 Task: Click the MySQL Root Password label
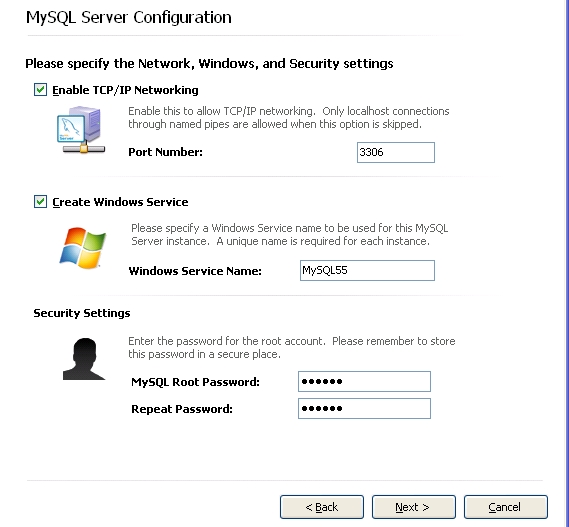(x=195, y=382)
